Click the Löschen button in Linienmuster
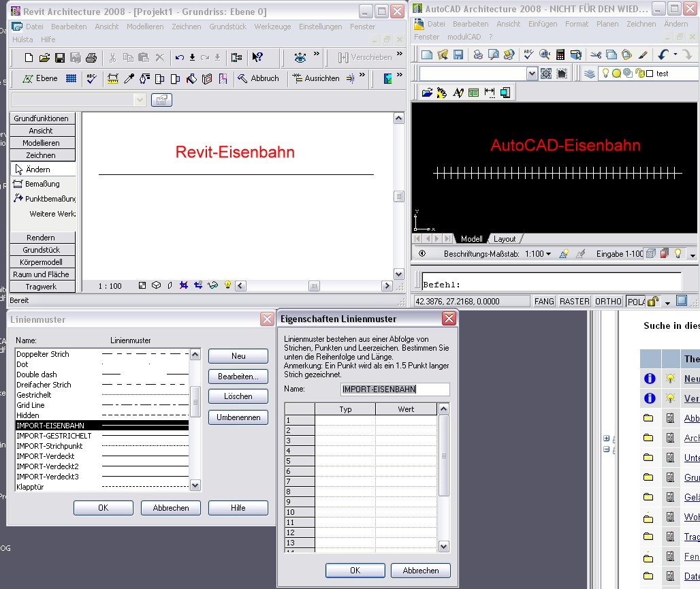 [238, 396]
